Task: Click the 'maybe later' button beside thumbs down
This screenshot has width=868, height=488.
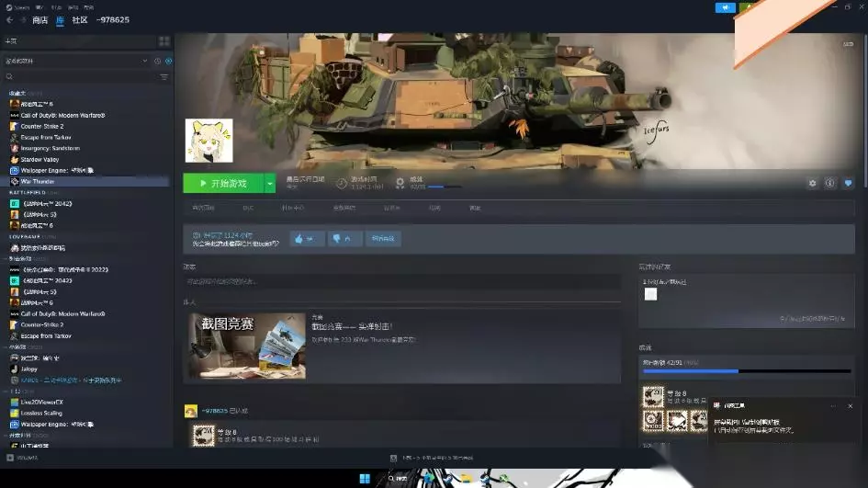Action: click(383, 239)
